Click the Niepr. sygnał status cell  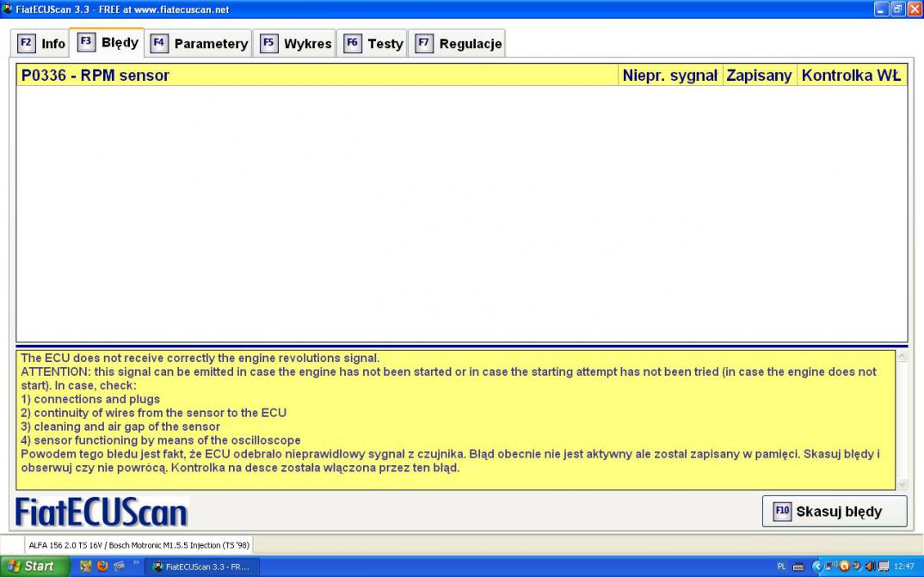tap(670, 76)
